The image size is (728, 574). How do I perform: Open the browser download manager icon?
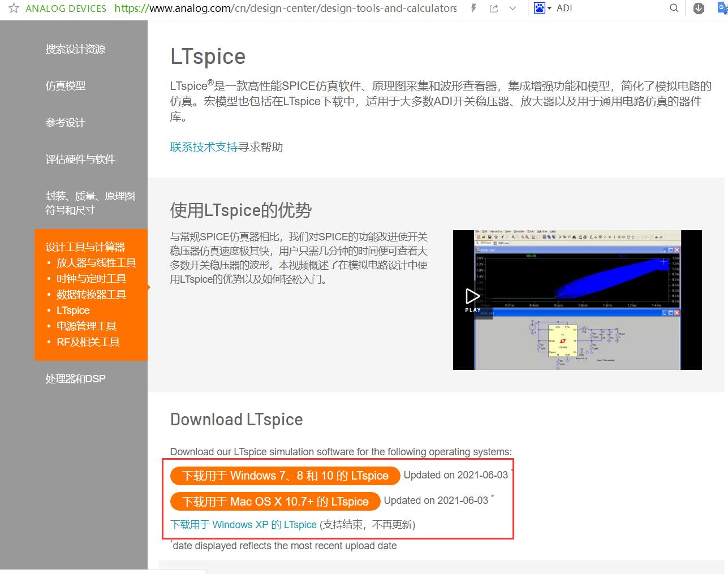pos(699,8)
